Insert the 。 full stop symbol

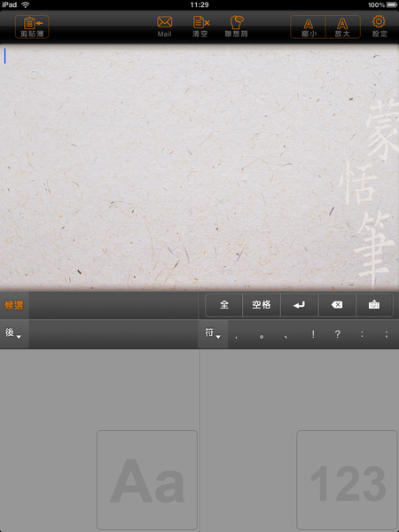262,336
